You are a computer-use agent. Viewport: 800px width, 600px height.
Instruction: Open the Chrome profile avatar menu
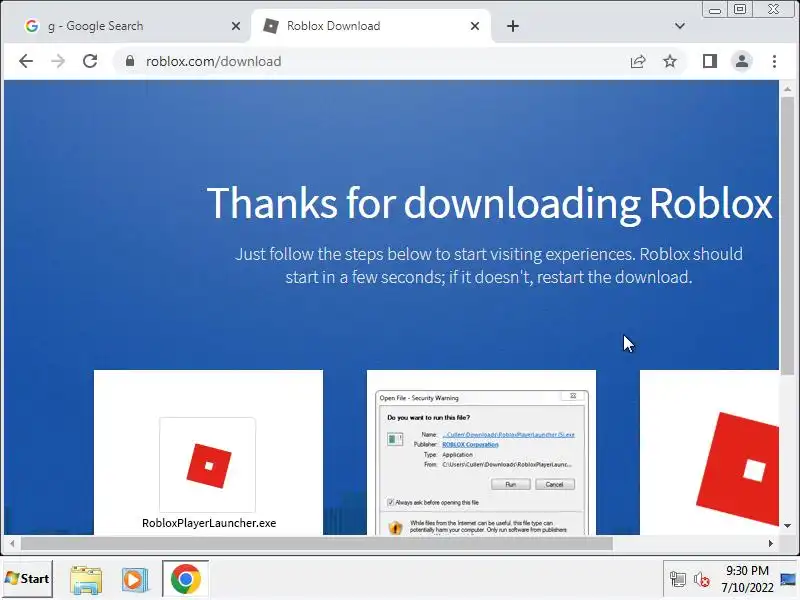(x=742, y=61)
